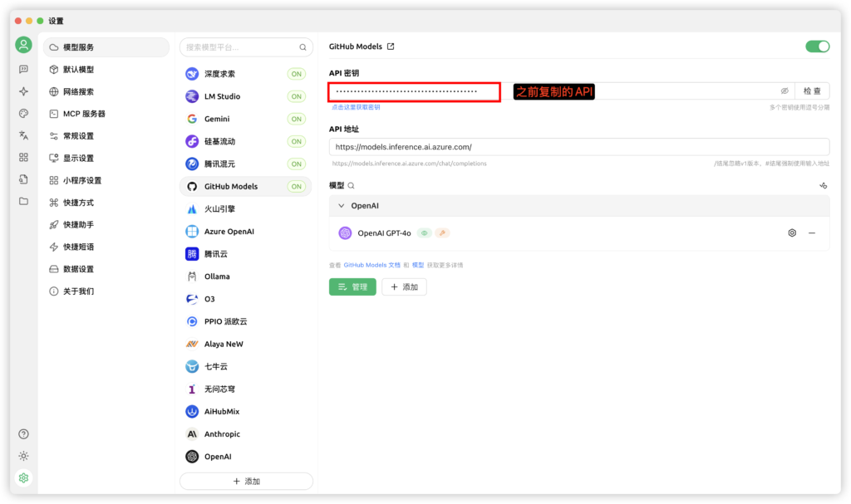Select the Ollama provider
Image resolution: width=851 pixels, height=504 pixels.
[x=246, y=276]
